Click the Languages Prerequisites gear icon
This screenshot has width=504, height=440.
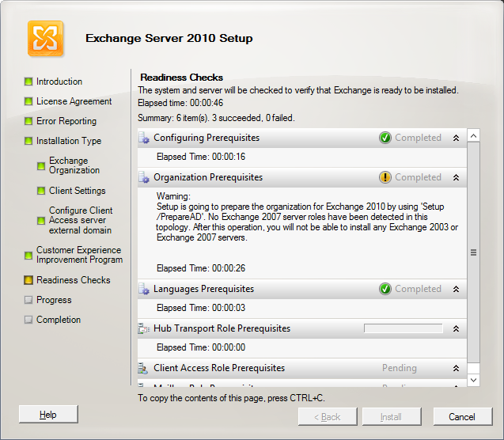[144, 289]
